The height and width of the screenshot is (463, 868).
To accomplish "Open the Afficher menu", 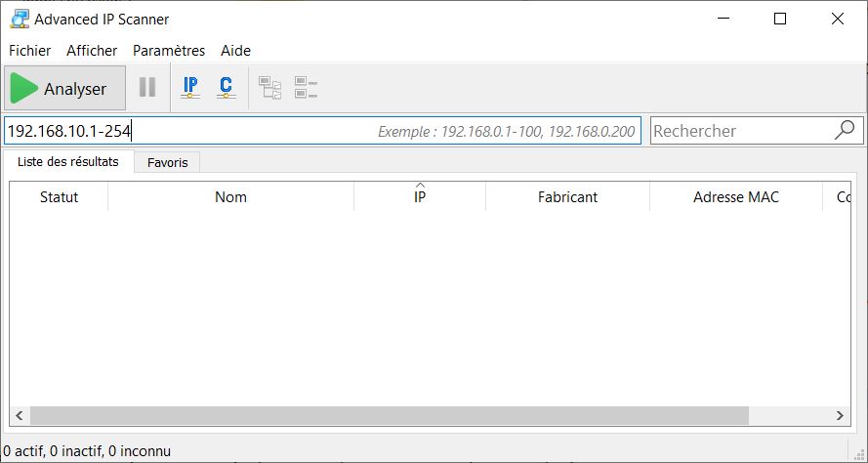I will point(92,51).
